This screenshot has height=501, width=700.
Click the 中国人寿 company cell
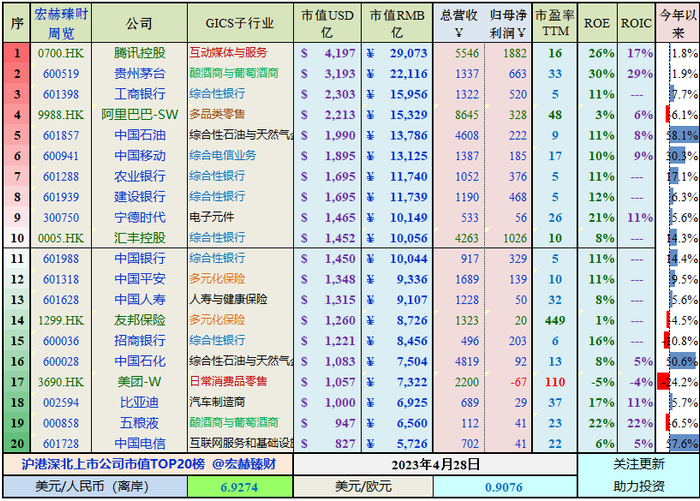pos(139,300)
